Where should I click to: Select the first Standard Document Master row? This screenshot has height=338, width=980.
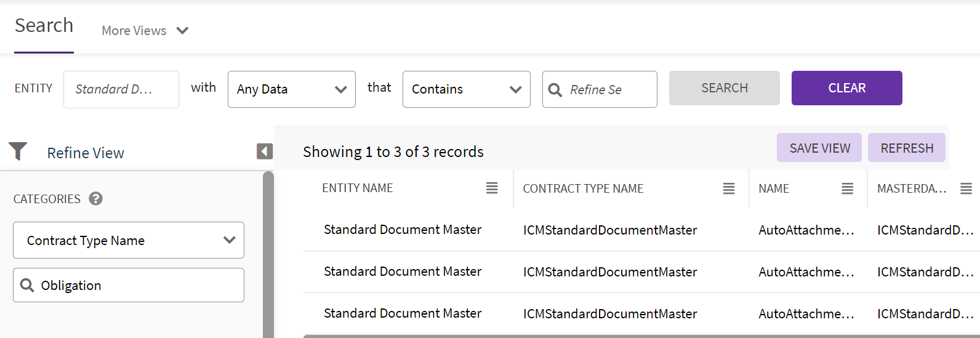tap(403, 230)
